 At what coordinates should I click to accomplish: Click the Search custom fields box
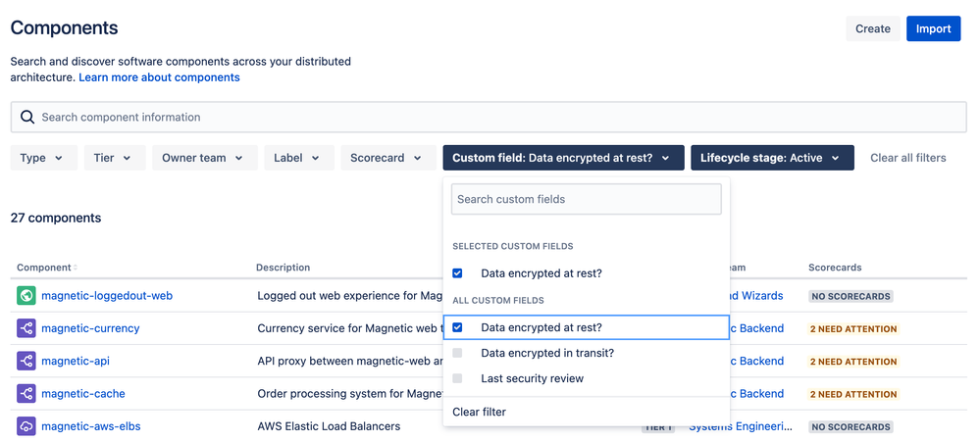coord(587,199)
